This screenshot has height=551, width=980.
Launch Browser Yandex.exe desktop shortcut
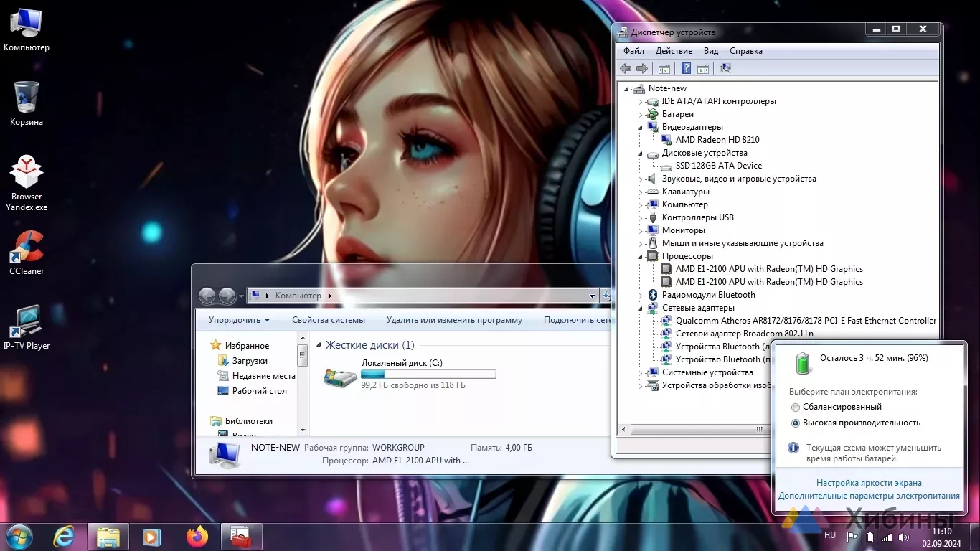(27, 183)
